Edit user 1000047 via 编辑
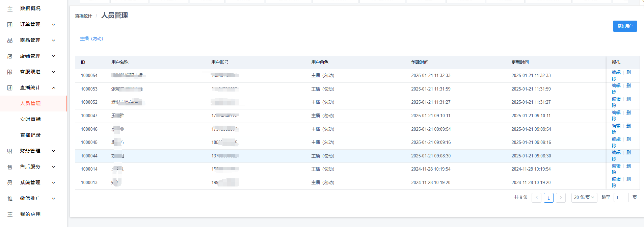Image resolution: width=644 pixels, height=227 pixels. tap(616, 112)
